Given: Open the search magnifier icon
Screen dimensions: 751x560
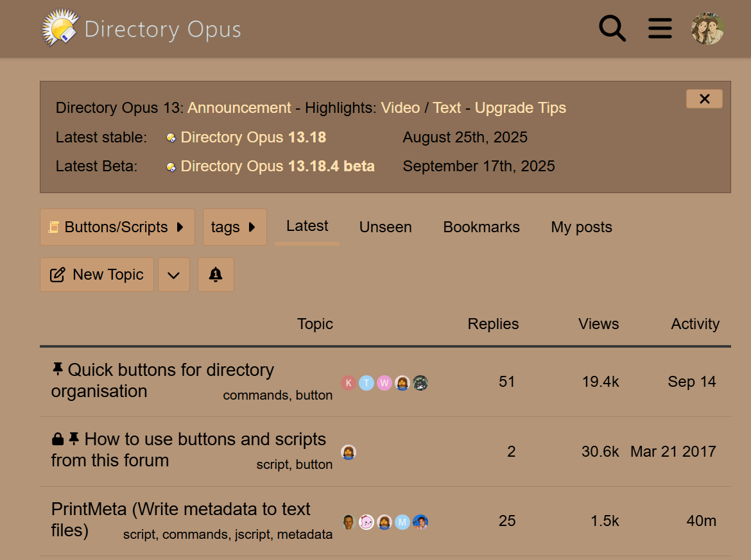Looking at the screenshot, I should 612,29.
